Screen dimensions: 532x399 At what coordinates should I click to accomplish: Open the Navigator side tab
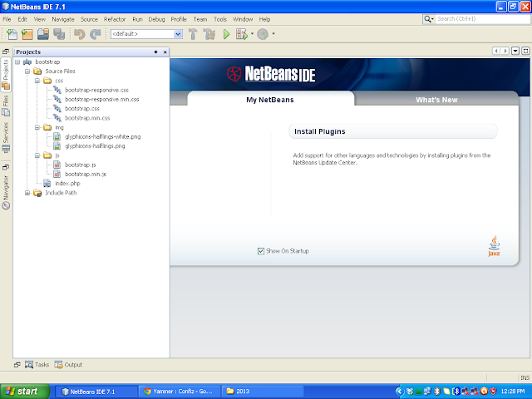(6, 192)
